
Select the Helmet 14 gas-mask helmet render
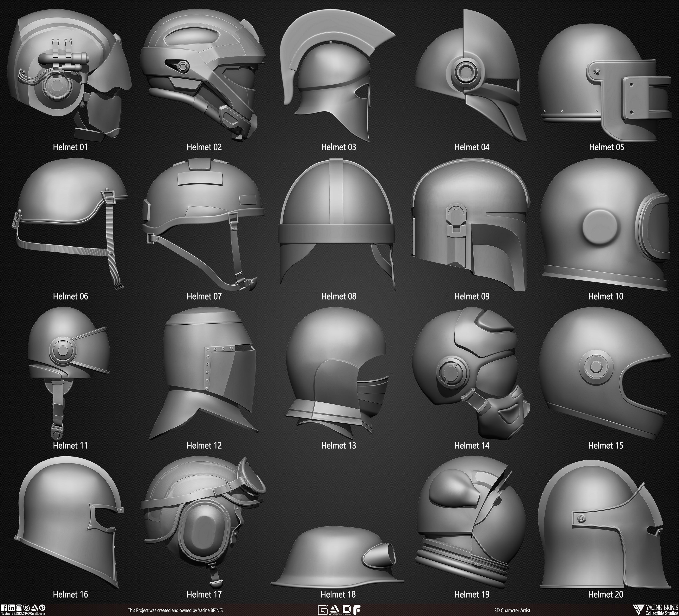click(x=471, y=373)
